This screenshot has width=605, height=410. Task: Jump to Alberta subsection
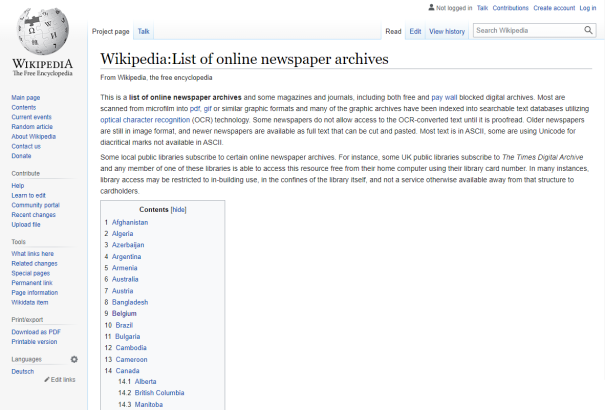pos(145,381)
